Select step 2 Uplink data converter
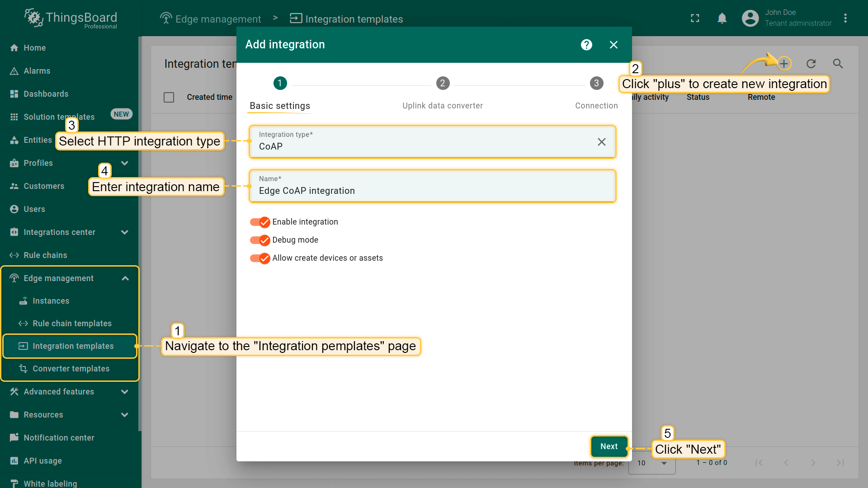This screenshot has height=488, width=868. point(443,94)
